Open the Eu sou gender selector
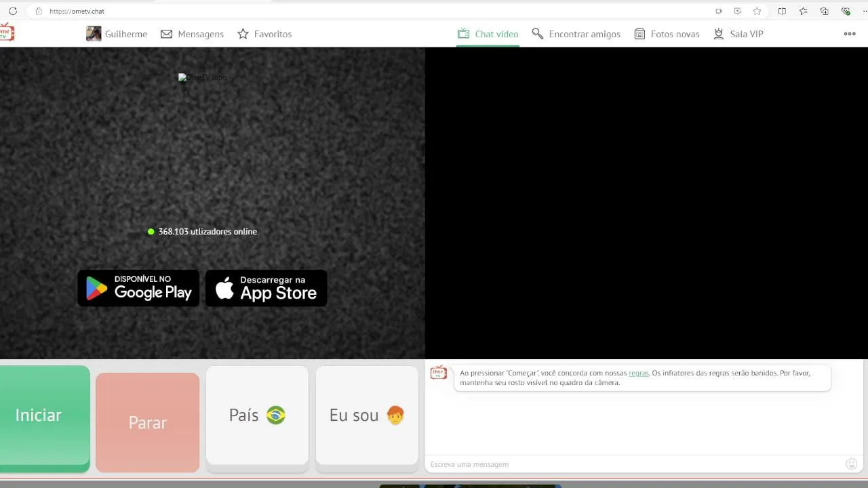Screen dimensions: 868x488 point(367,417)
